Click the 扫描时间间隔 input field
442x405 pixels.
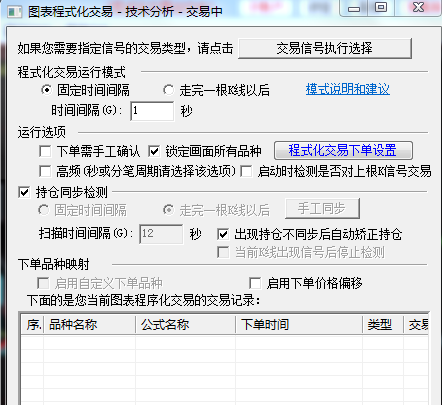pos(161,234)
